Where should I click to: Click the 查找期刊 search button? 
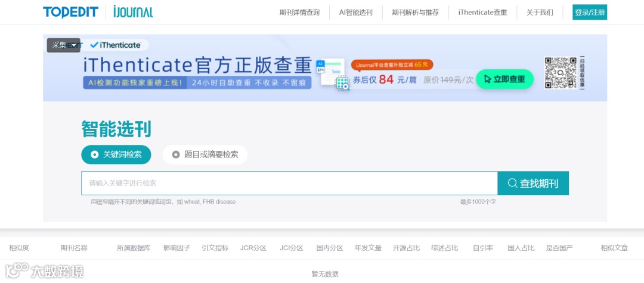pos(533,183)
